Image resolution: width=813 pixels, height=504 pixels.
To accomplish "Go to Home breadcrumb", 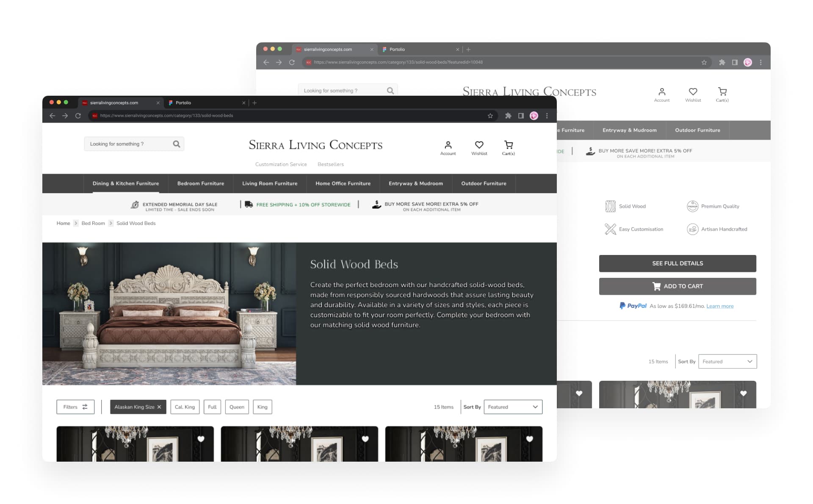I will click(x=64, y=223).
